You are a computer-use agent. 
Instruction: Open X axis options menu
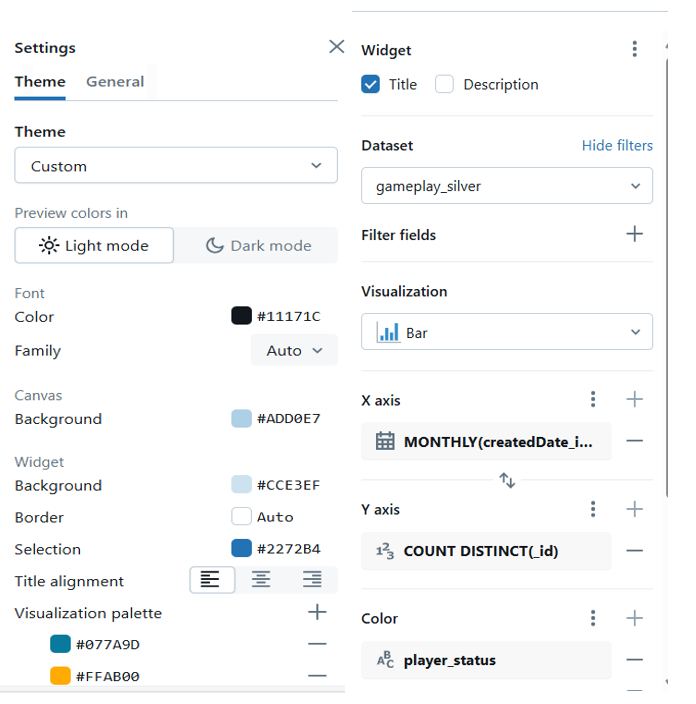click(x=593, y=399)
